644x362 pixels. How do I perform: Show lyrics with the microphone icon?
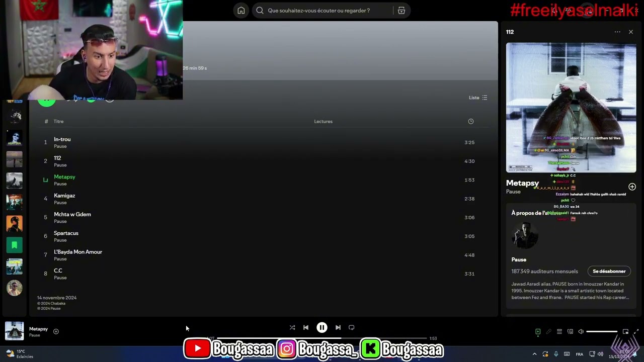point(549,332)
